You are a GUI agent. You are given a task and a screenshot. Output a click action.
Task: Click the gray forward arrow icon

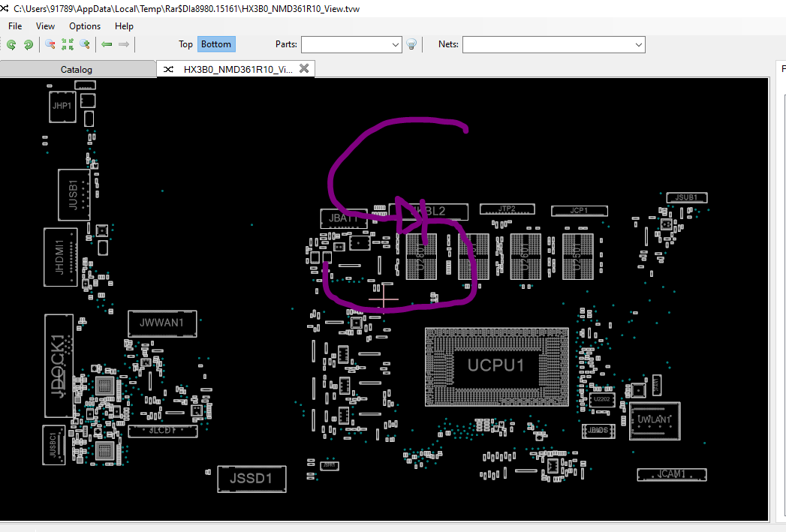click(x=124, y=44)
